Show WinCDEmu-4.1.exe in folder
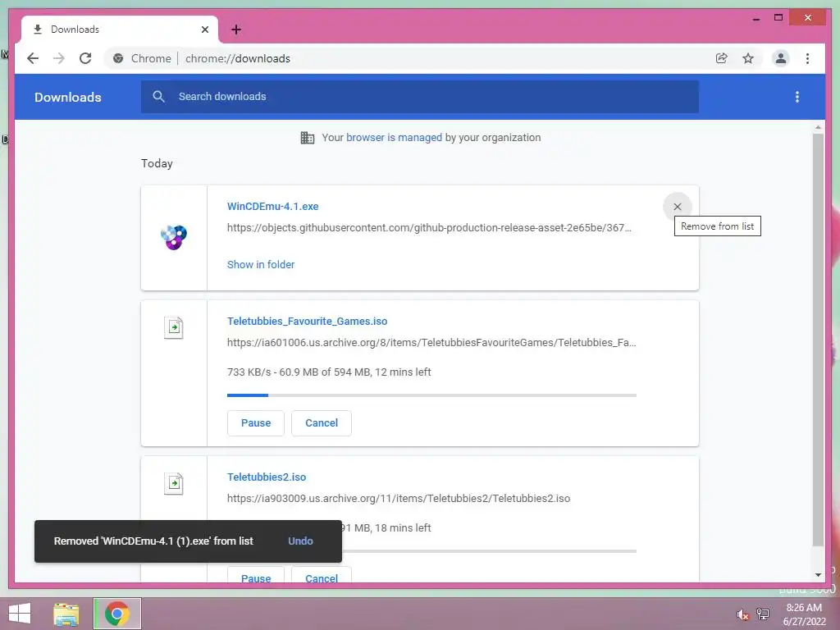Image resolution: width=840 pixels, height=630 pixels. pyautogui.click(x=261, y=265)
